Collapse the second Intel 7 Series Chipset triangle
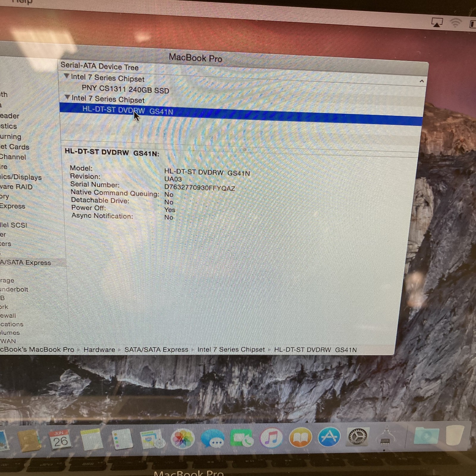Image resolution: width=476 pixels, height=476 pixels. (68, 97)
